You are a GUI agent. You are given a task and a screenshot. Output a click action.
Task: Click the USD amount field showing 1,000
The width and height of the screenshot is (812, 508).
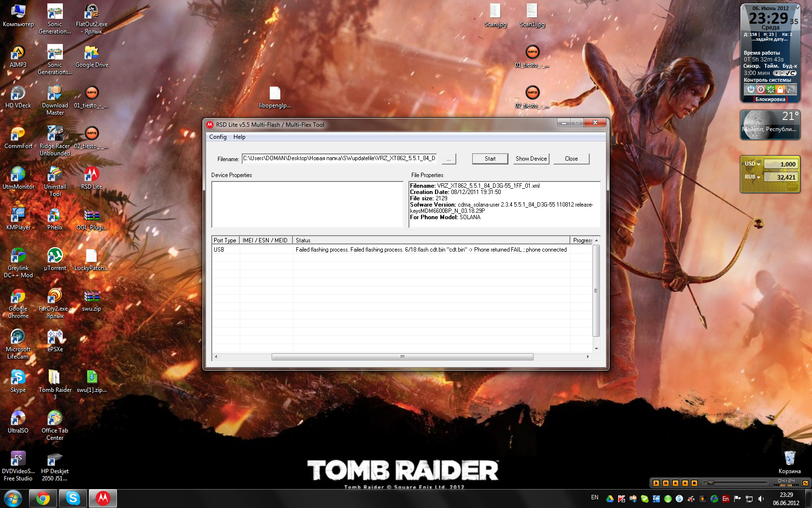[x=781, y=164]
